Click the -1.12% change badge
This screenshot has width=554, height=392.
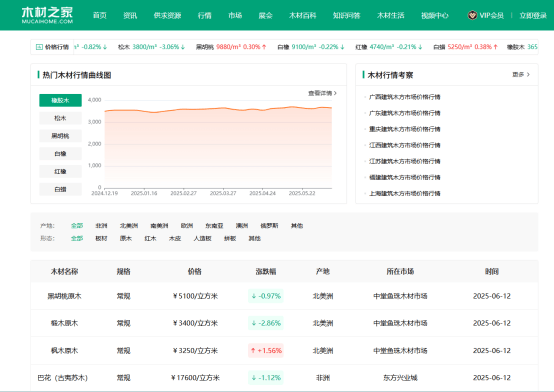266,378
